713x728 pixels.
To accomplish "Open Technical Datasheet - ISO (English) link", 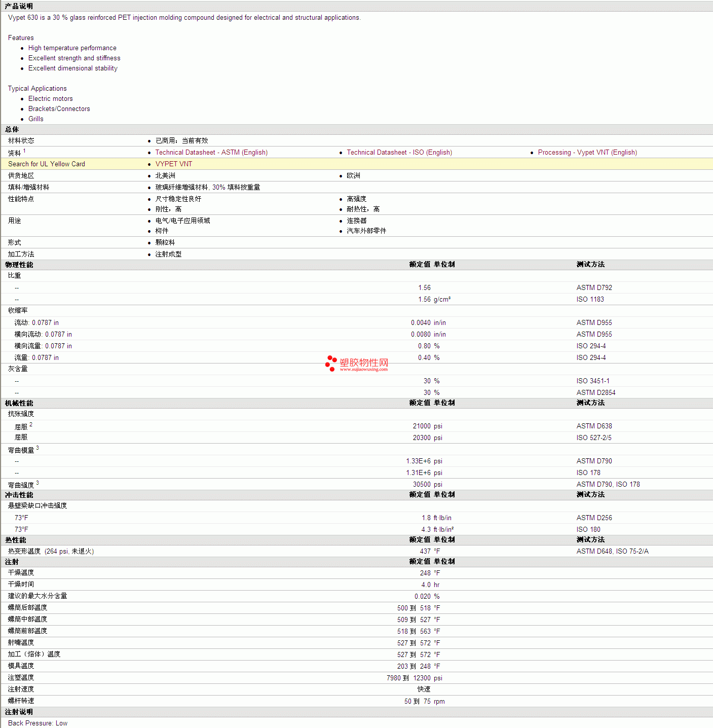I will 399,153.
